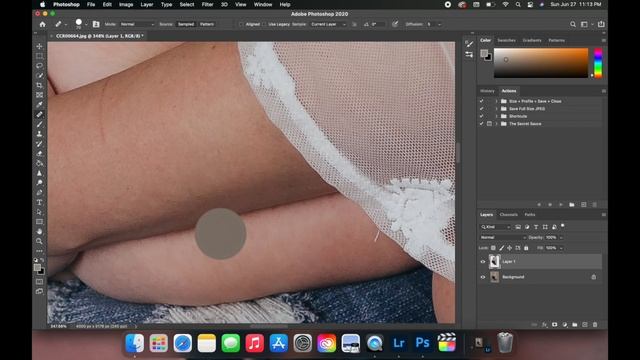
Task: Create new adjustment layer icon
Action: (565, 325)
